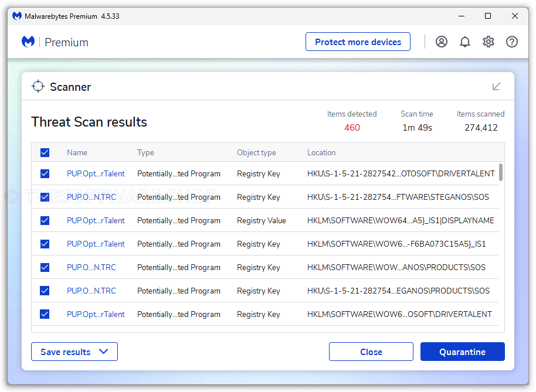The height and width of the screenshot is (392, 536).
Task: Click the Malwarebytes logo beside Premium
Action: point(28,42)
